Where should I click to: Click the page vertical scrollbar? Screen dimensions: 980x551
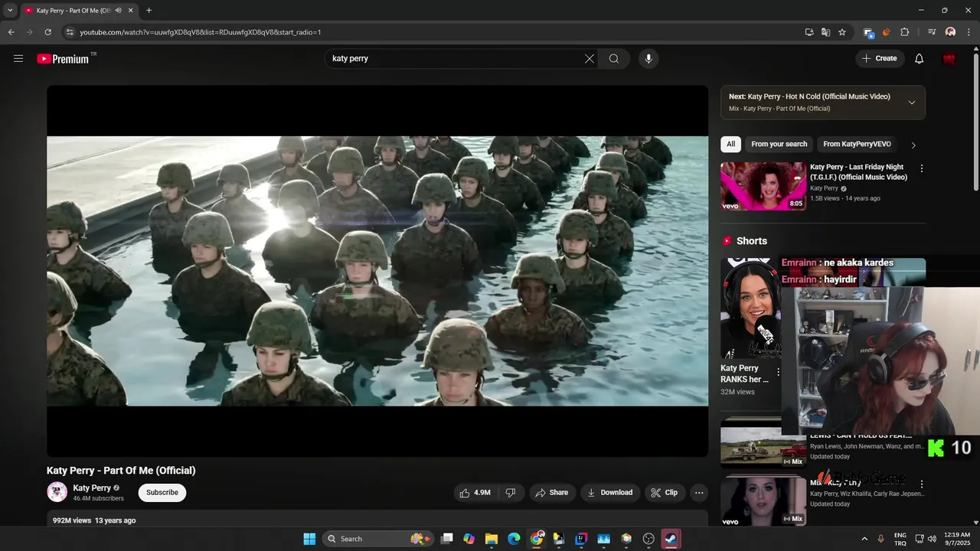click(x=975, y=122)
